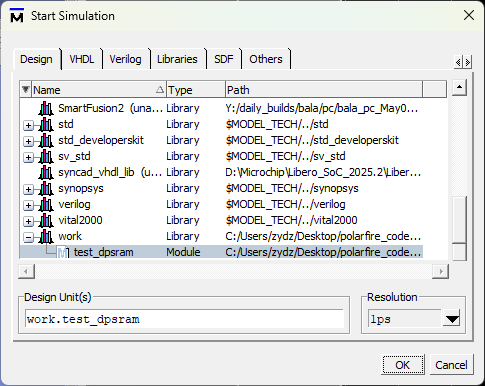Screen dimensions: 485x386
Task: Select the work library icon
Action: click(x=46, y=236)
